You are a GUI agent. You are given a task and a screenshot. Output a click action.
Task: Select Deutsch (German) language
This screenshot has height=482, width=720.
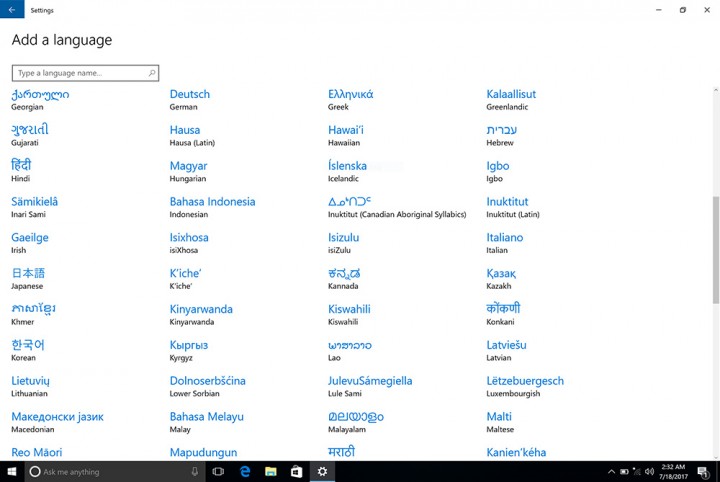[190, 100]
